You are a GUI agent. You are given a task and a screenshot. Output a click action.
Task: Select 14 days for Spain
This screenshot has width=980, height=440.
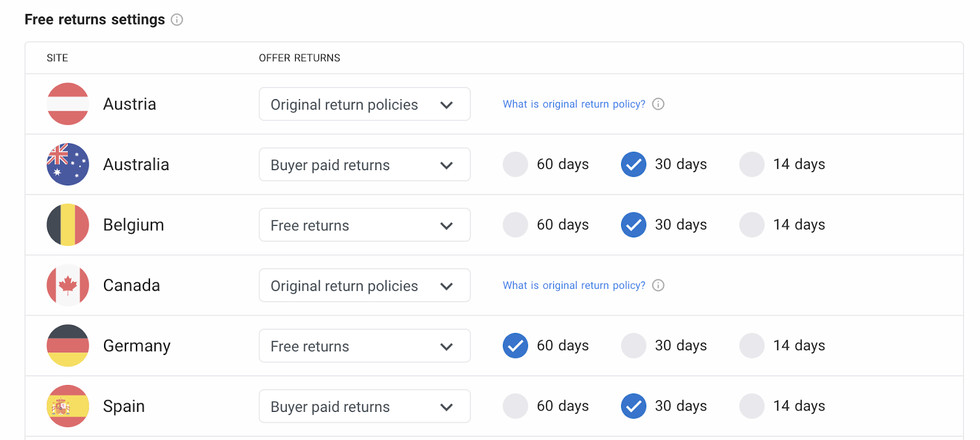[752, 406]
